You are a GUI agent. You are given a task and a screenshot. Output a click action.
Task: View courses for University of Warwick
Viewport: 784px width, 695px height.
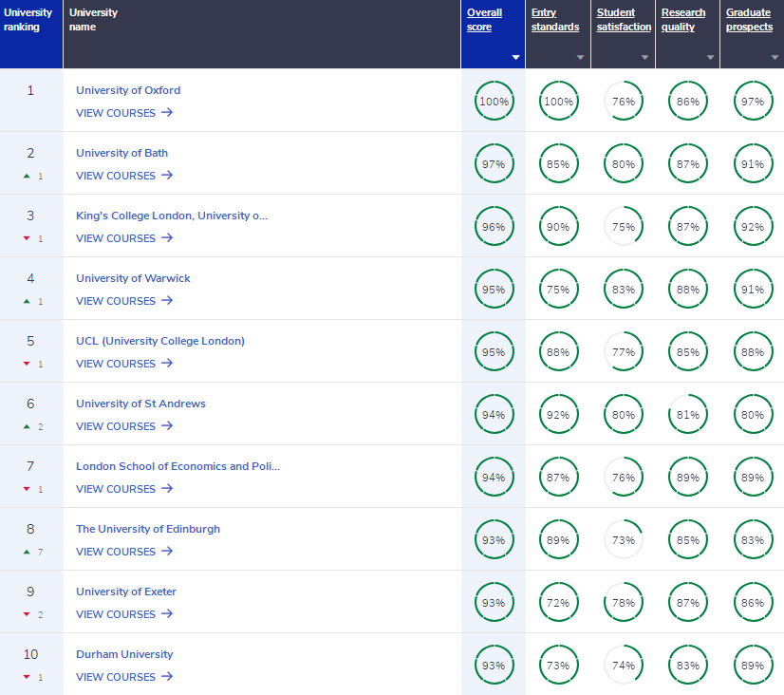(x=124, y=301)
